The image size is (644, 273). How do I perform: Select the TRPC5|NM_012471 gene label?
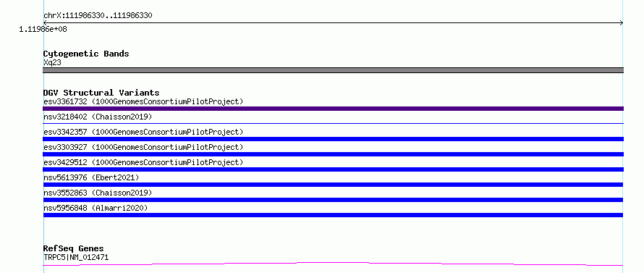[x=76, y=258]
